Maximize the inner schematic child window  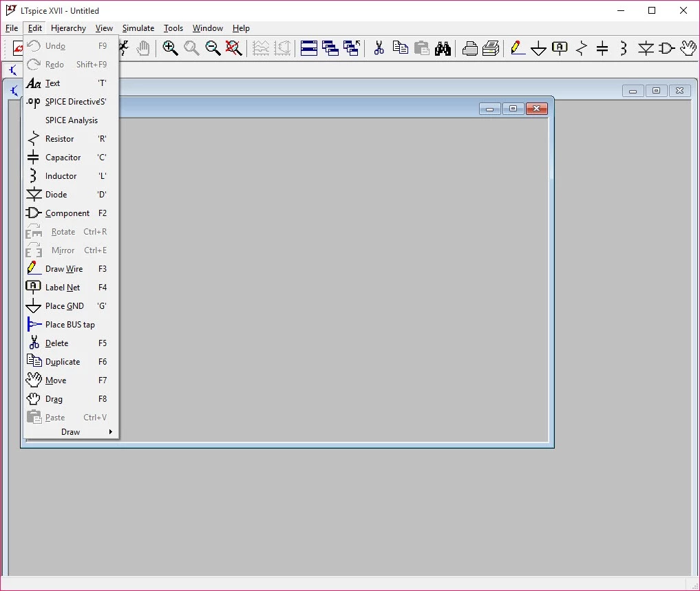coord(513,109)
